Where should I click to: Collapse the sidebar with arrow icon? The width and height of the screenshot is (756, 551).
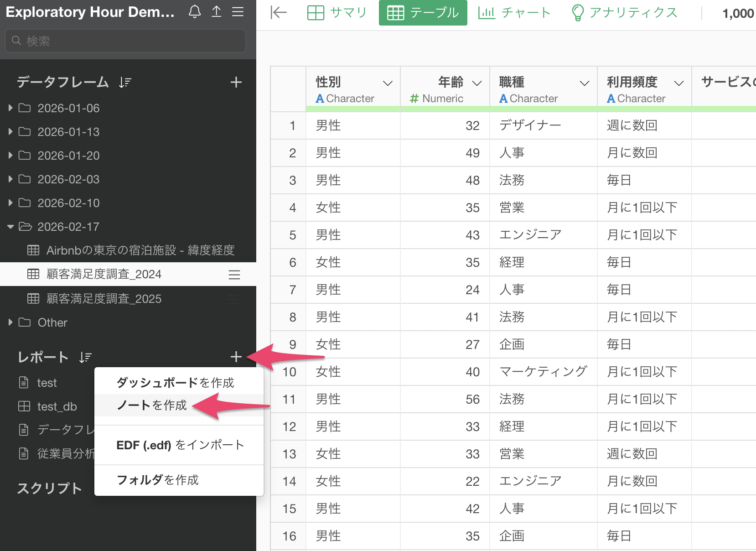click(x=278, y=13)
